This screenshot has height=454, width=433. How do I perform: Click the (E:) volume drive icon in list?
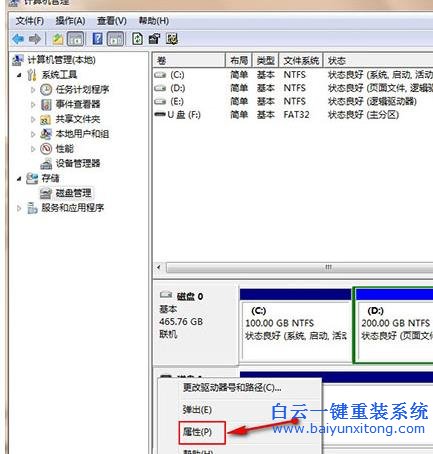point(160,101)
